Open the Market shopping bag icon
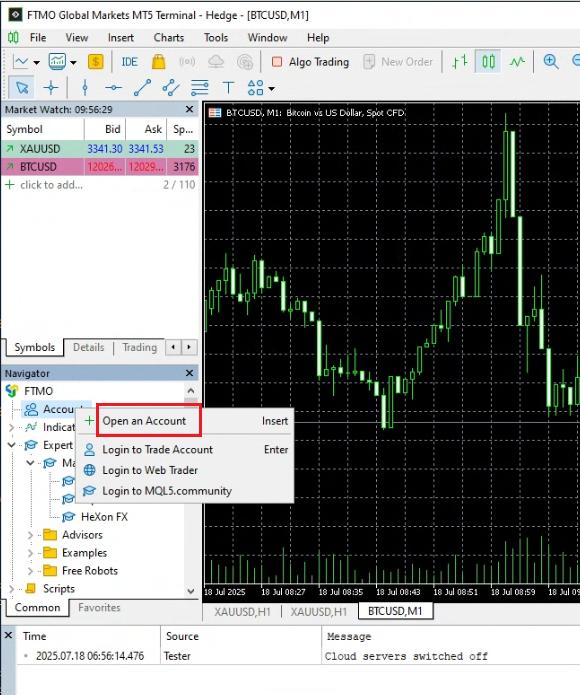 click(159, 62)
